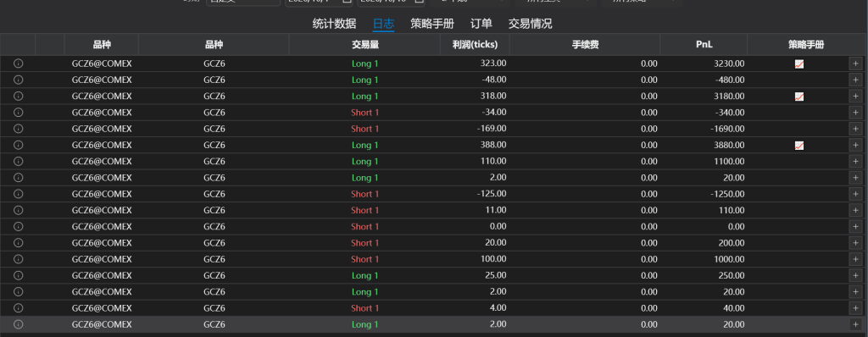868x337 pixels.
Task: Click the 策略手册 column header in table
Action: [x=806, y=45]
